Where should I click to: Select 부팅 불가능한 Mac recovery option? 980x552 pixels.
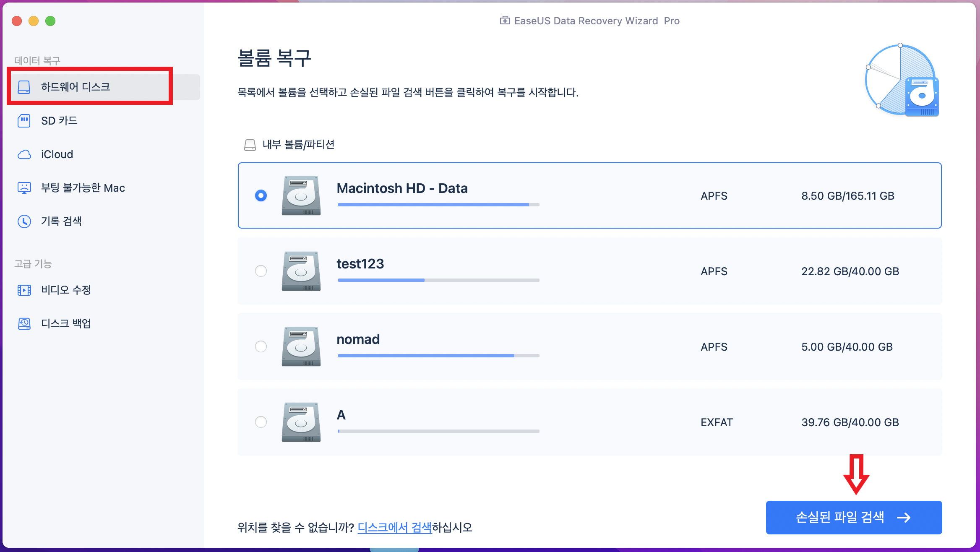click(83, 187)
